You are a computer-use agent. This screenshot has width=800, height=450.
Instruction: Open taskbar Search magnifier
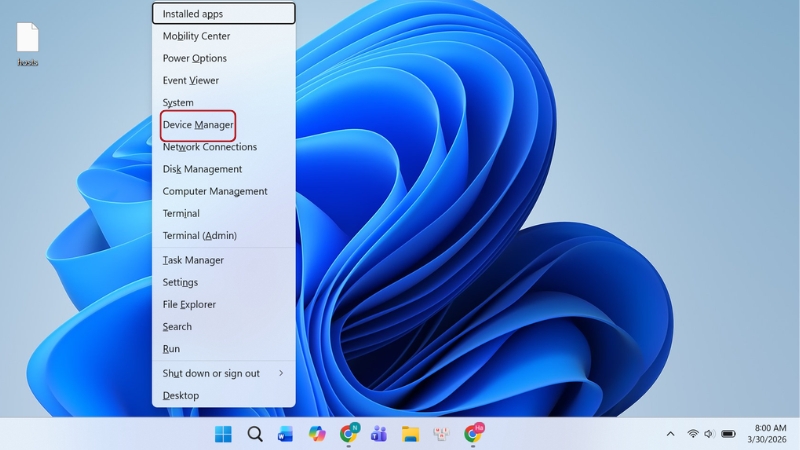255,434
